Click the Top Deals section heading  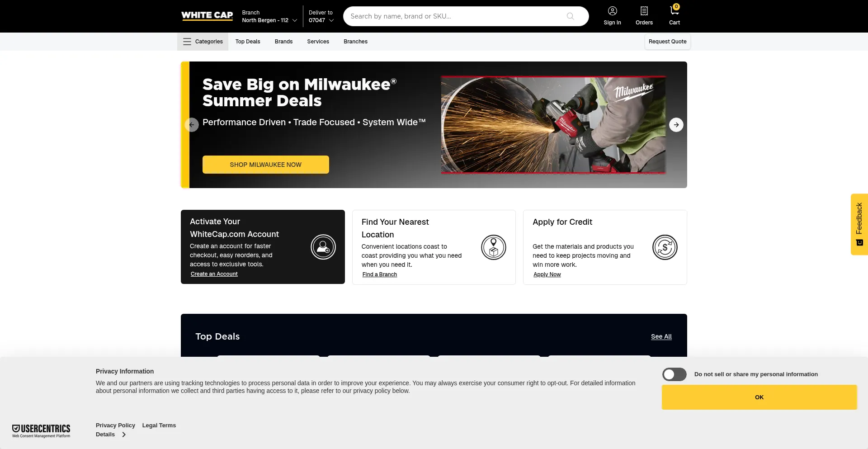217,336
